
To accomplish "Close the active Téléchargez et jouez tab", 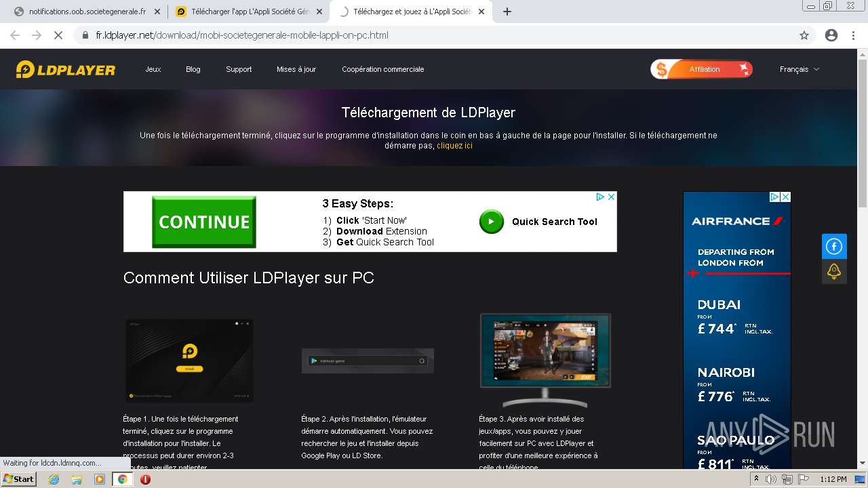I will pos(481,12).
